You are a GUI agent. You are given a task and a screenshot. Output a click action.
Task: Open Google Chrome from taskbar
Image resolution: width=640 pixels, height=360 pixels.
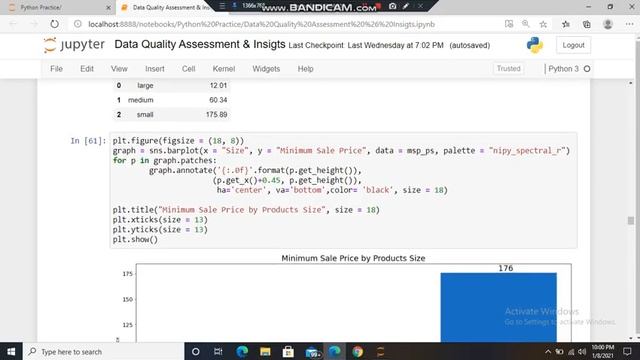358,351
